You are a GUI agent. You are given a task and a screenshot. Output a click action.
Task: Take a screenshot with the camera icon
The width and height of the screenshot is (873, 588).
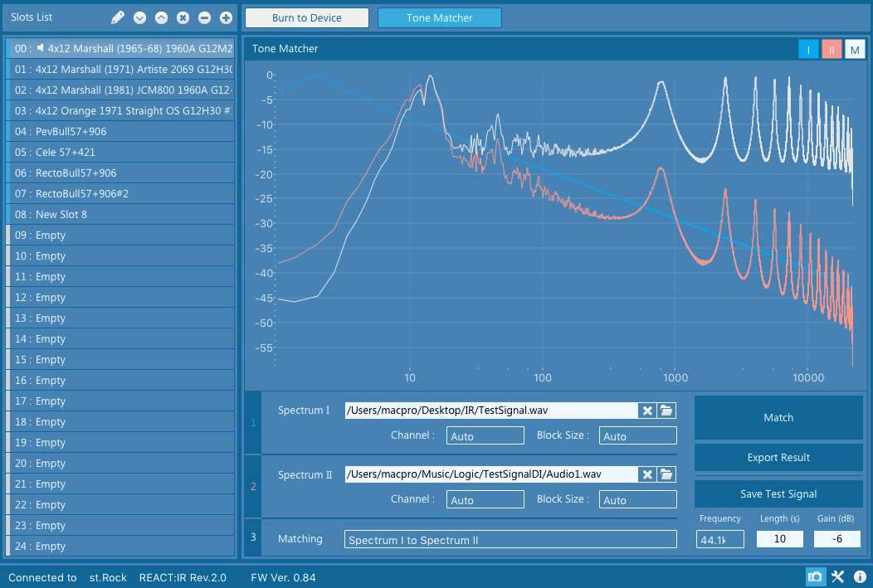[x=815, y=577]
